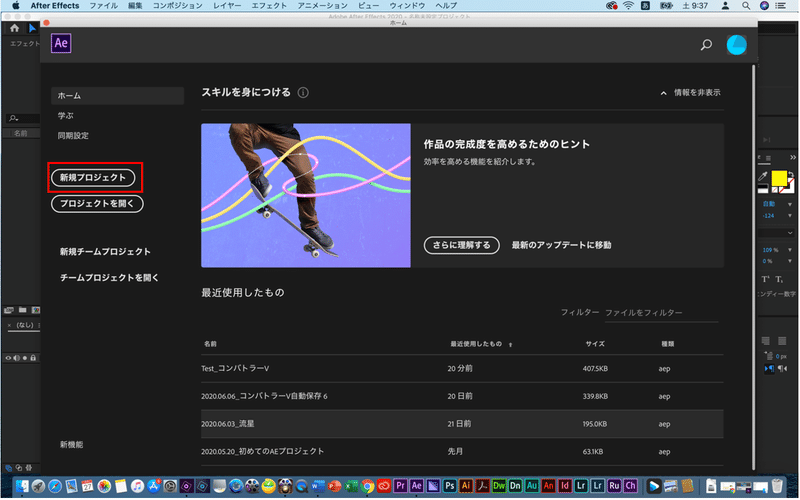Open Creative Cloud from the dock
800x500 pixels.
coord(384,486)
